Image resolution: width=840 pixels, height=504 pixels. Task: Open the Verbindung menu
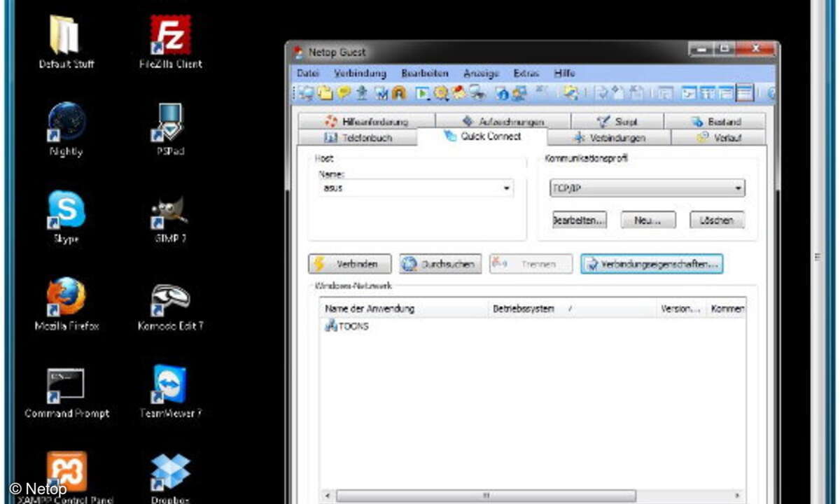click(360, 73)
